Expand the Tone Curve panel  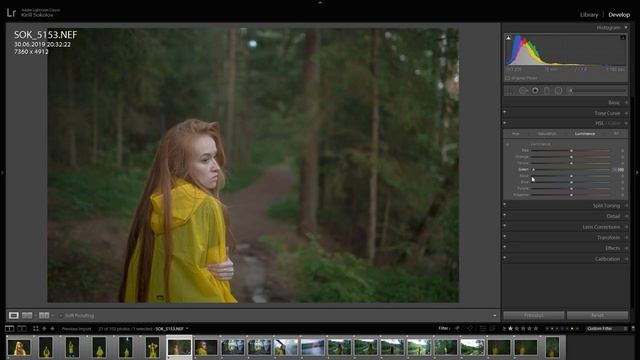pyautogui.click(x=626, y=113)
